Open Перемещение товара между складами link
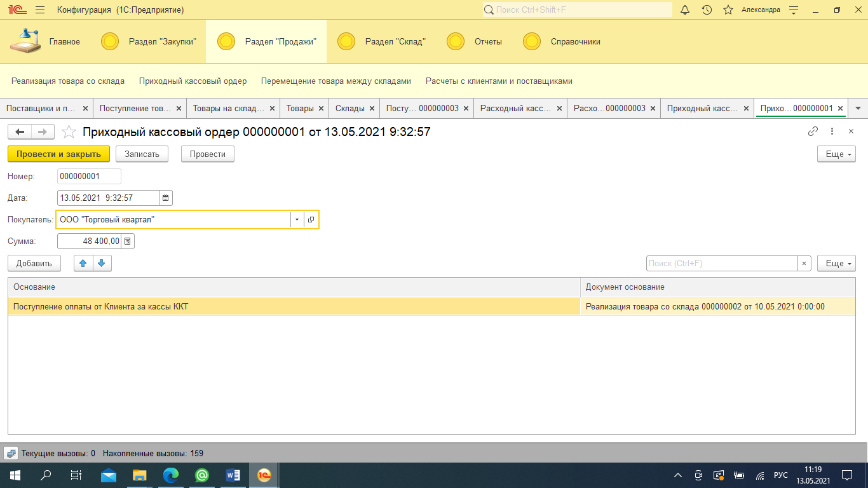Screen dimensions: 868x488 tap(336, 81)
